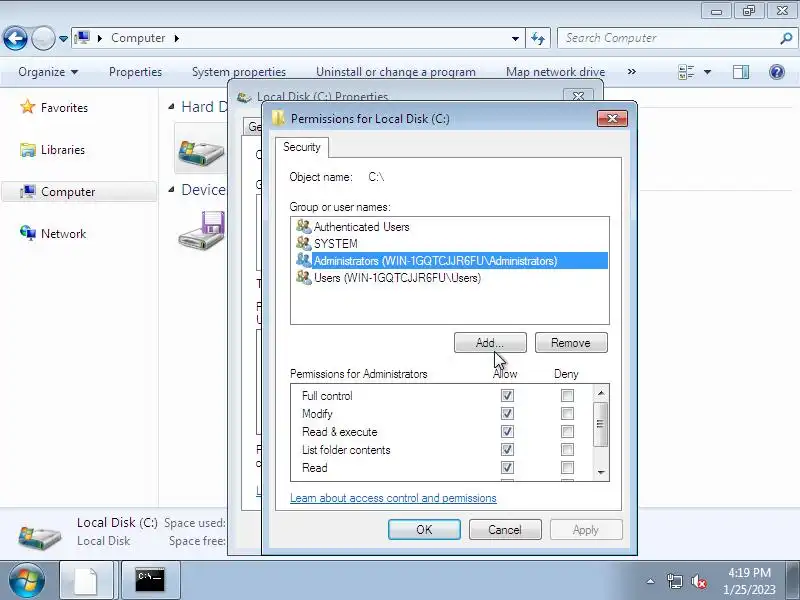Go back with the Explorer back arrow
The height and width of the screenshot is (600, 800).
coord(15,38)
